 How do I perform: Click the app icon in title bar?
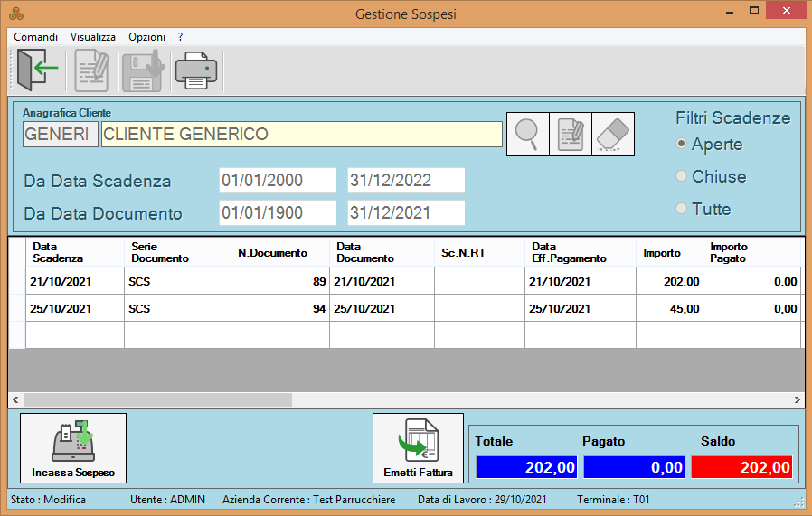pyautogui.click(x=15, y=14)
